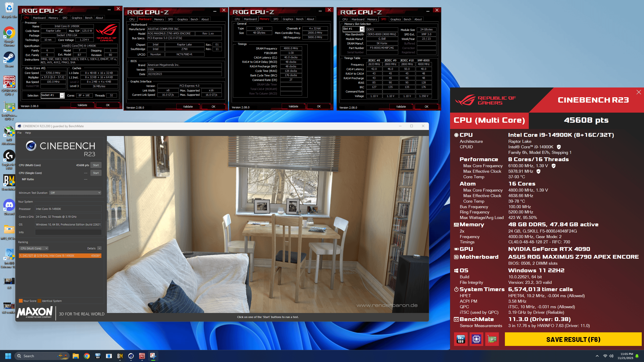Open Memory tab in CPU-Z SPD window
Image resolution: width=644 pixels, height=362 pixels.
click(372, 19)
